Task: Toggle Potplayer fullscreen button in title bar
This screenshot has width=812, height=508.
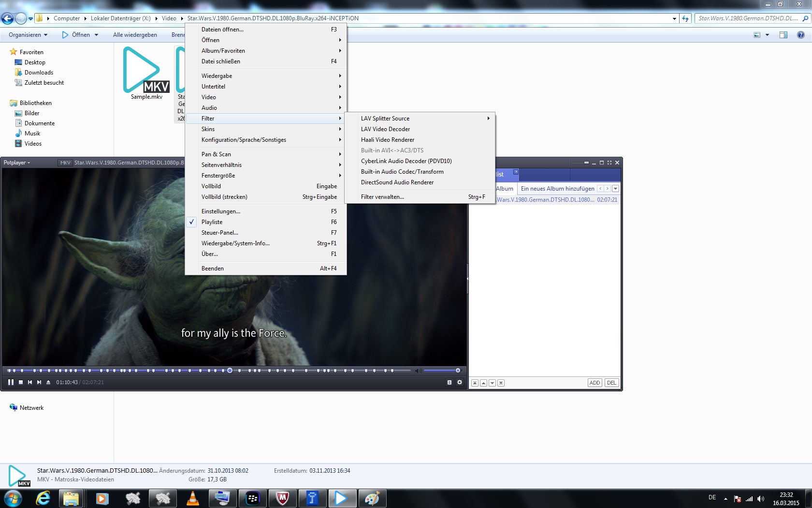Action: [609, 163]
